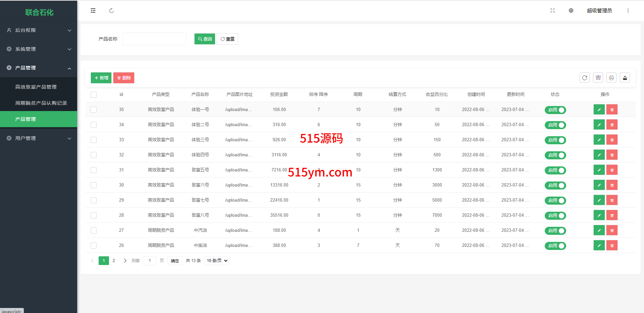Select all rows with header checkbox
The width and height of the screenshot is (644, 313).
94,95
